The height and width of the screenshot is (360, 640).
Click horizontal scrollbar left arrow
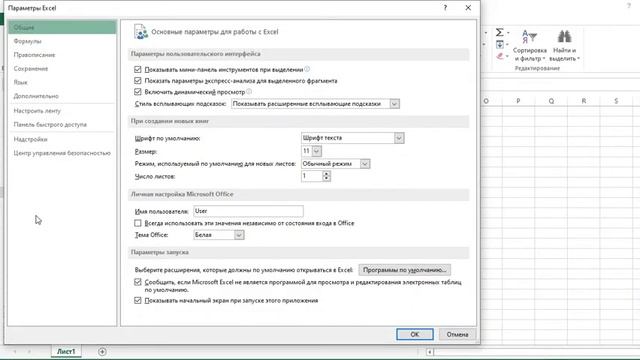[429, 352]
